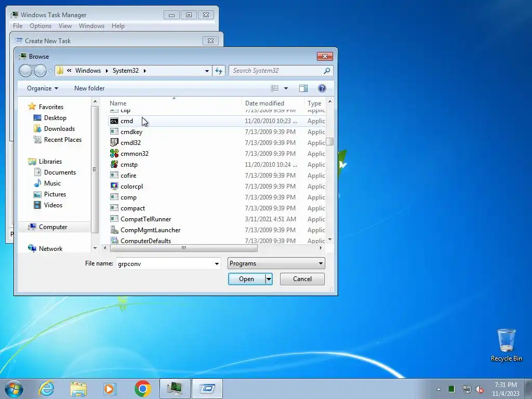Select the comp file icon
This screenshot has height=399, width=532.
[x=114, y=197]
